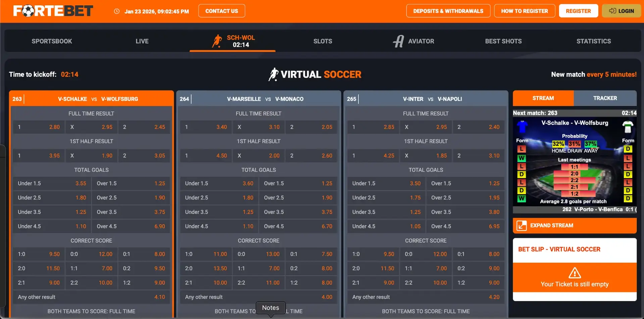Select the Aviator plane icon
644x319 pixels.
click(399, 41)
